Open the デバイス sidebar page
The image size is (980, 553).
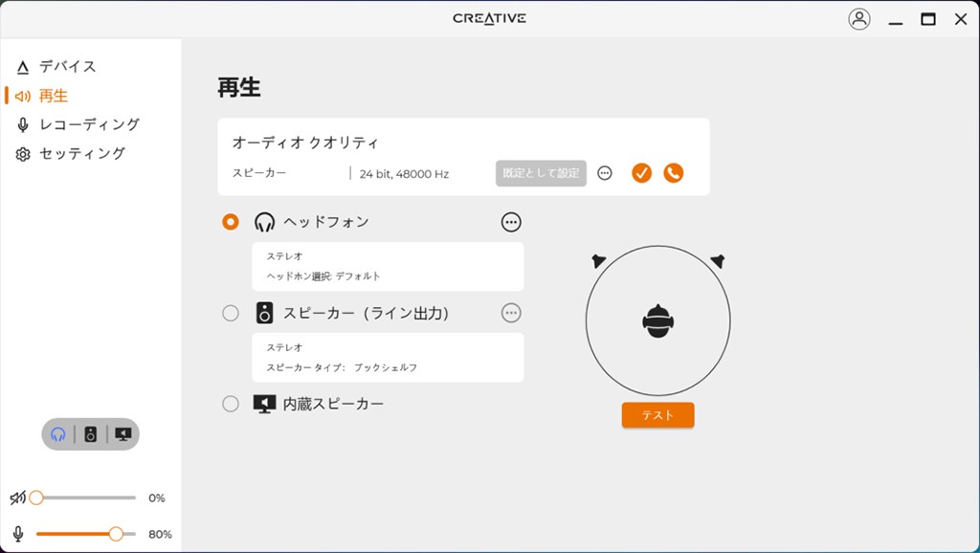pos(56,66)
